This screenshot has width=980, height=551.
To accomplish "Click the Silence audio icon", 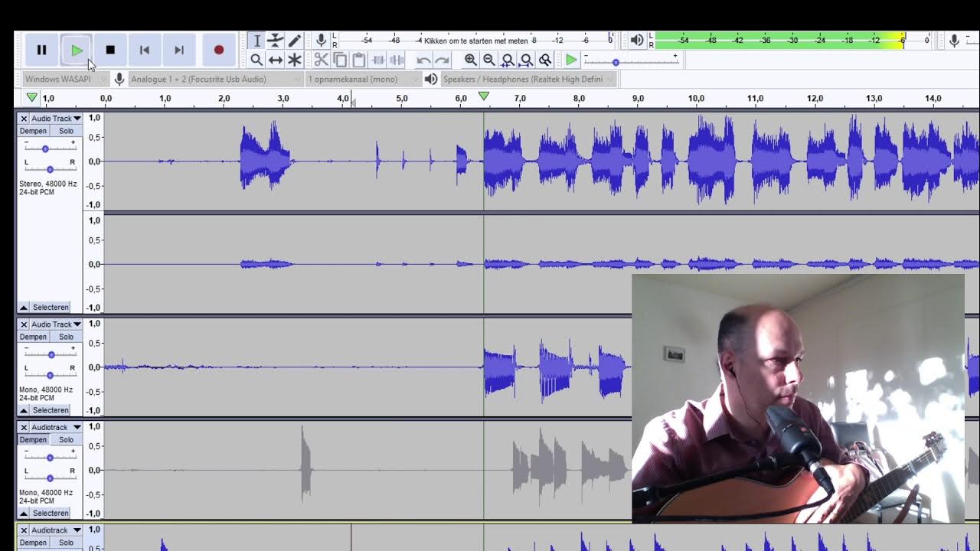I will pyautogui.click(x=397, y=60).
